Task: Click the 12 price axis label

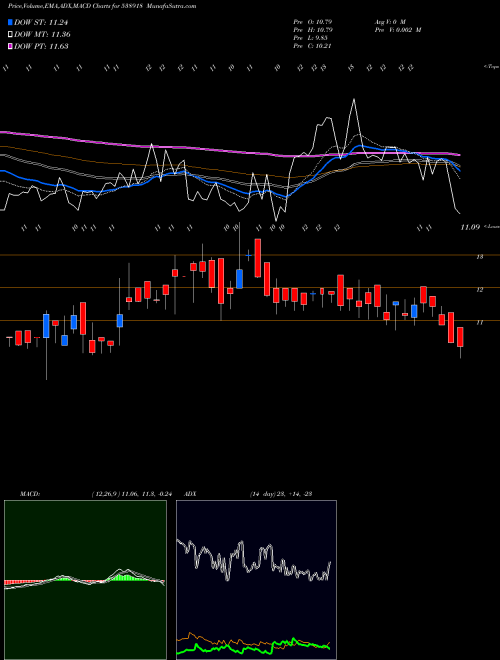Action: pos(479,290)
